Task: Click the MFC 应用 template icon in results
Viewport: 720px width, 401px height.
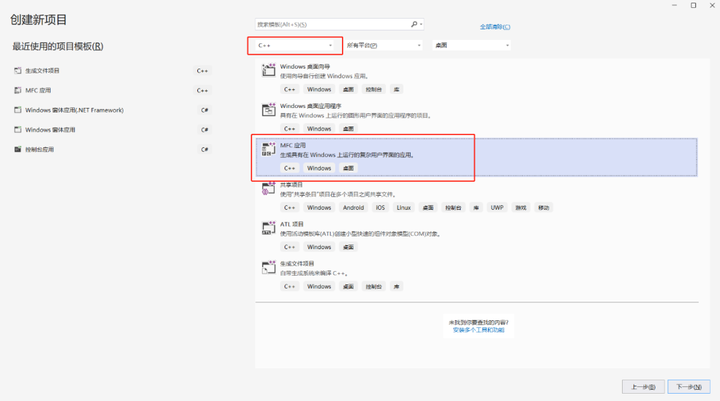Action: (x=269, y=149)
